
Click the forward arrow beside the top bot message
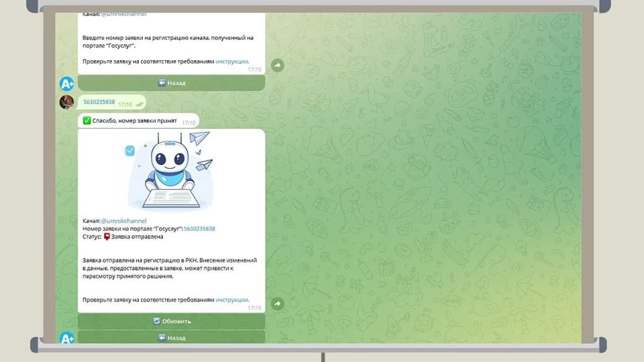(277, 65)
